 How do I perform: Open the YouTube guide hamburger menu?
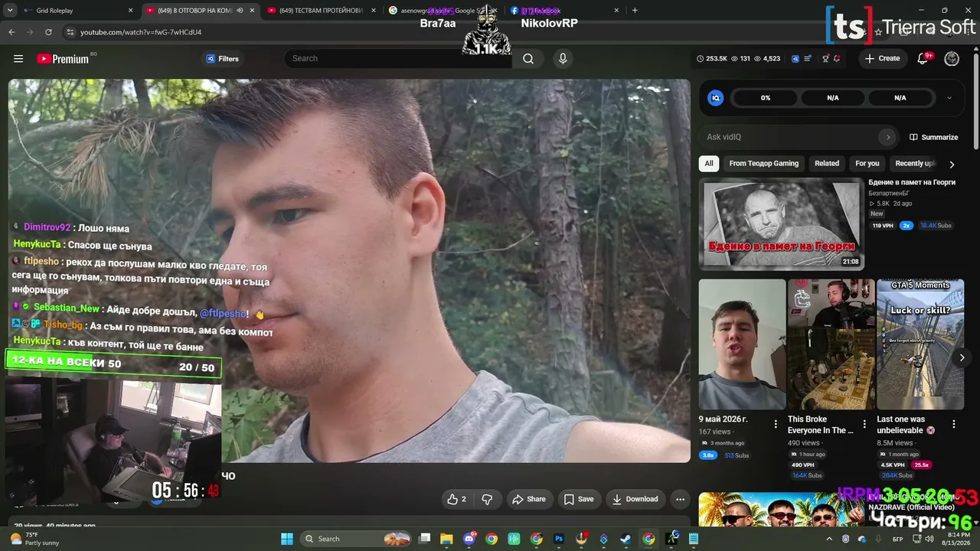(x=18, y=59)
